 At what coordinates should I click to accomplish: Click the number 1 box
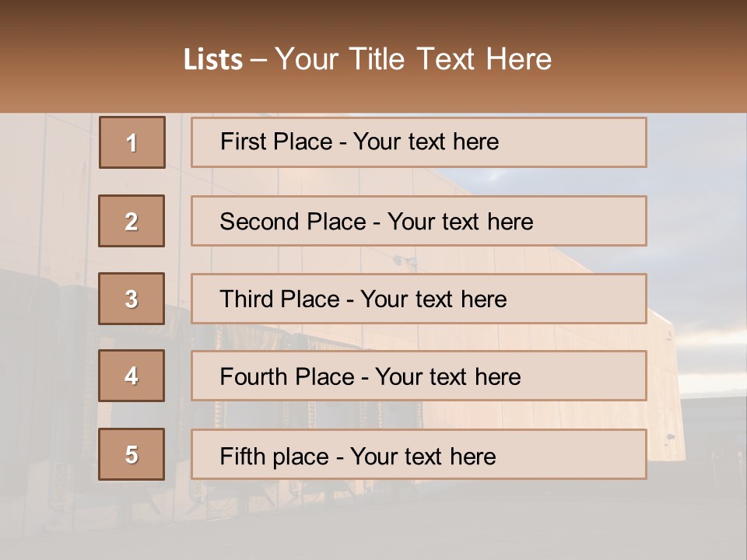(x=132, y=142)
